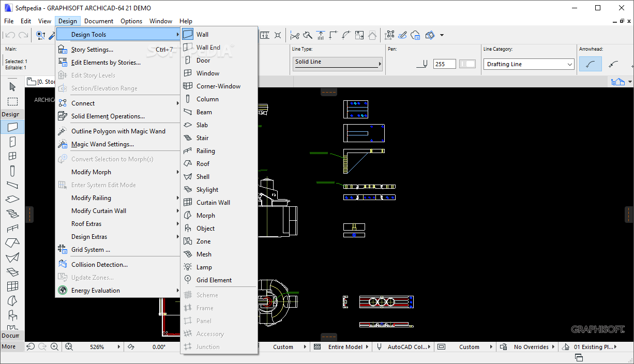Screen dimensions: 634x364
Task: Choose the Object chair tool in the toolbox
Action: pyautogui.click(x=12, y=315)
